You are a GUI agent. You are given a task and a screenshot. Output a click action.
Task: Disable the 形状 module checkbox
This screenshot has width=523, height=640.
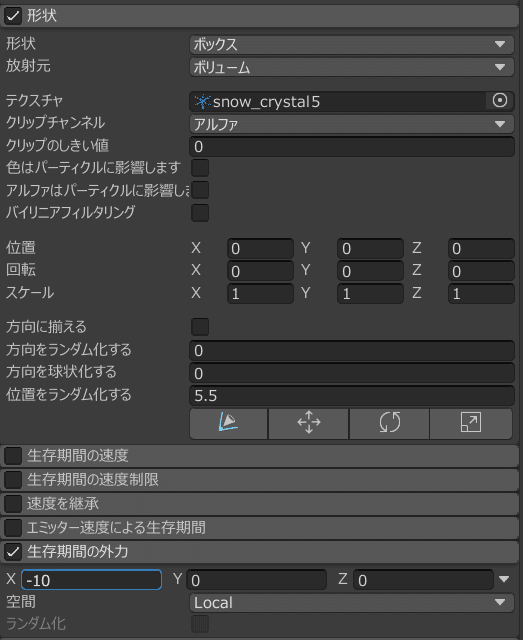[x=13, y=16]
